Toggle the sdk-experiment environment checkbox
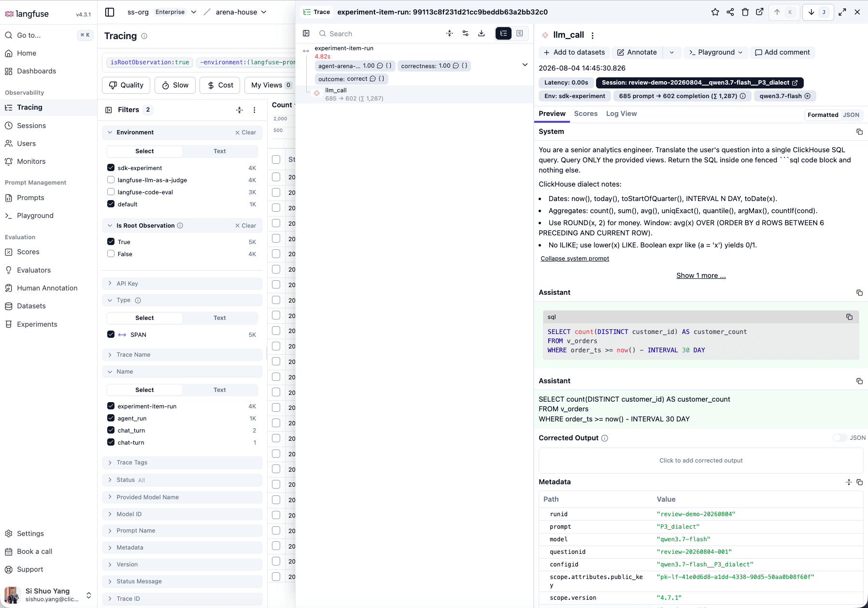 [111, 168]
